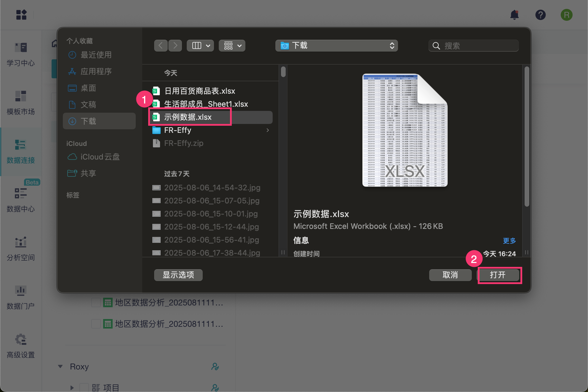Check the second 地区数据分析 table checkbox

(x=96, y=324)
